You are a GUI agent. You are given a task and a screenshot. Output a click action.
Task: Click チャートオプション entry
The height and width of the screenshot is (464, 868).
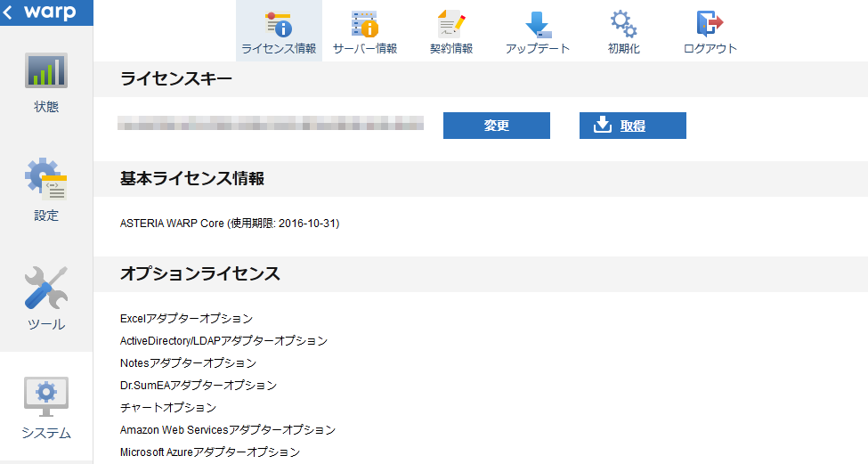click(168, 407)
